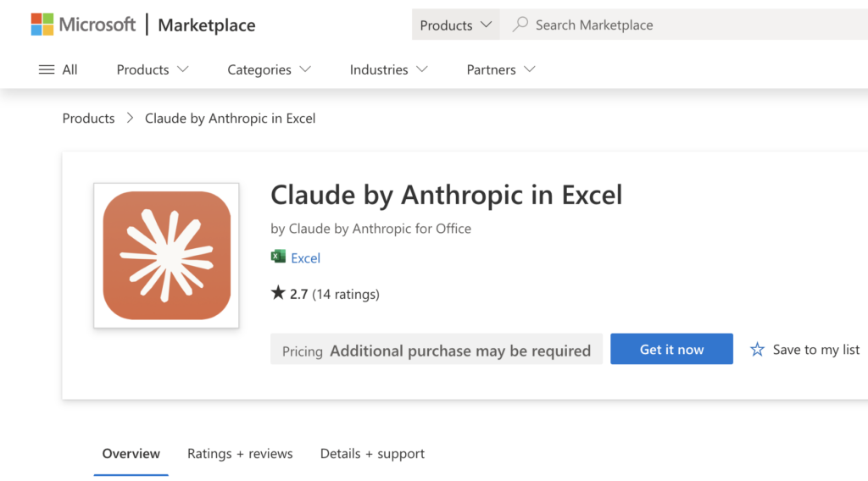Click the black rating star icon
The width and height of the screenshot is (868, 481).
coord(278,293)
